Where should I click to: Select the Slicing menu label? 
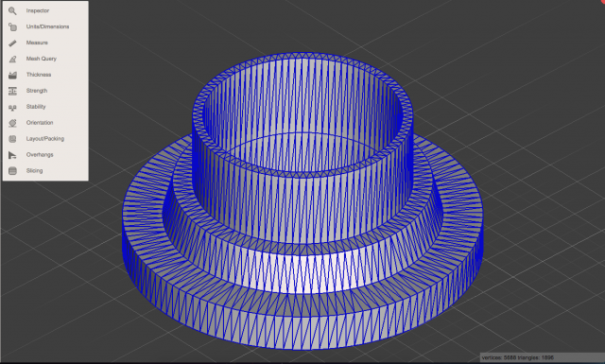click(x=34, y=170)
